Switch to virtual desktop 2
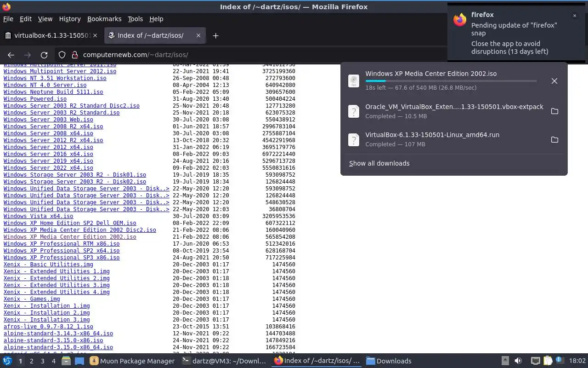 point(31,361)
